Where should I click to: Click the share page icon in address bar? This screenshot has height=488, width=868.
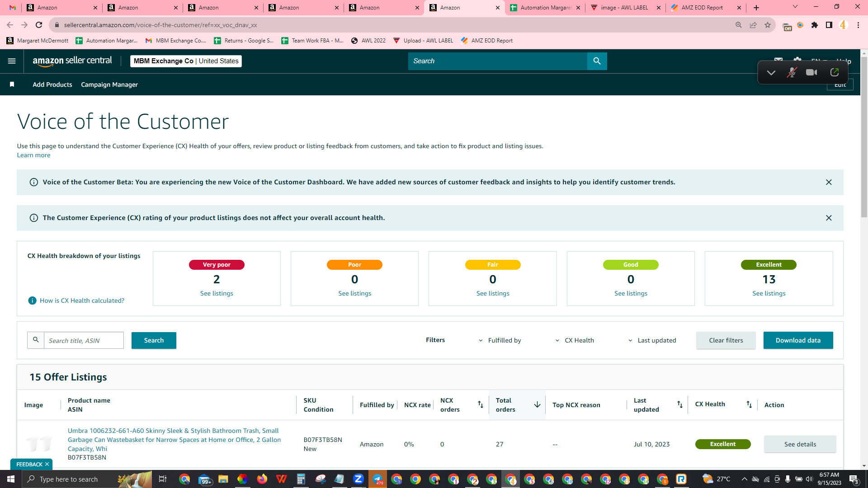pos(753,25)
